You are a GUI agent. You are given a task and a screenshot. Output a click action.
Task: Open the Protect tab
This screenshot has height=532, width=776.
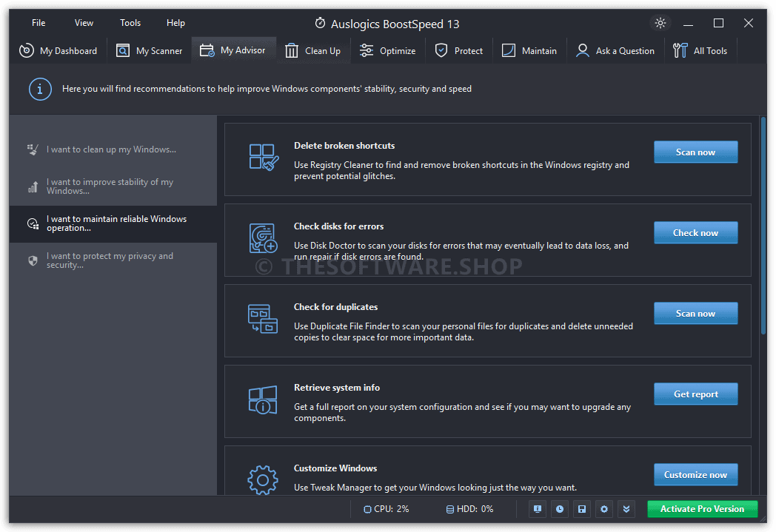tap(458, 50)
